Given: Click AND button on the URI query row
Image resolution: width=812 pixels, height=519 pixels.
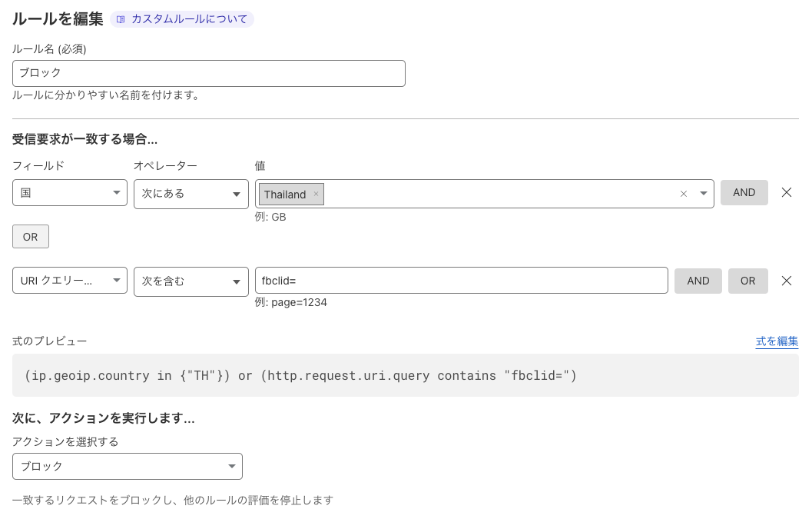Looking at the screenshot, I should (x=698, y=281).
